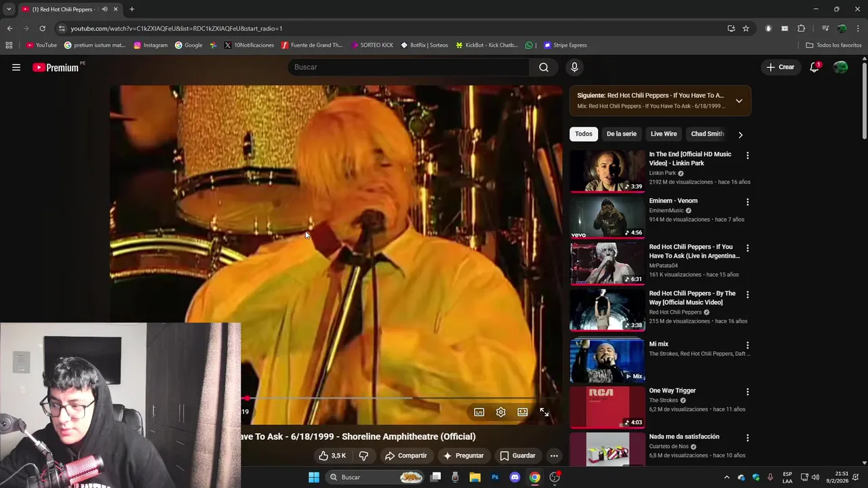Open video player settings gear
The image size is (868, 488).
pos(500,412)
